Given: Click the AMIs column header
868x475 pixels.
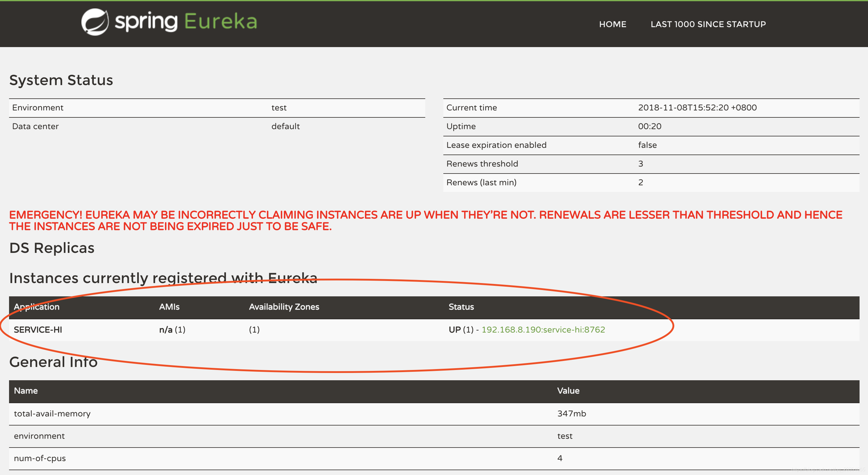Looking at the screenshot, I should [x=169, y=307].
